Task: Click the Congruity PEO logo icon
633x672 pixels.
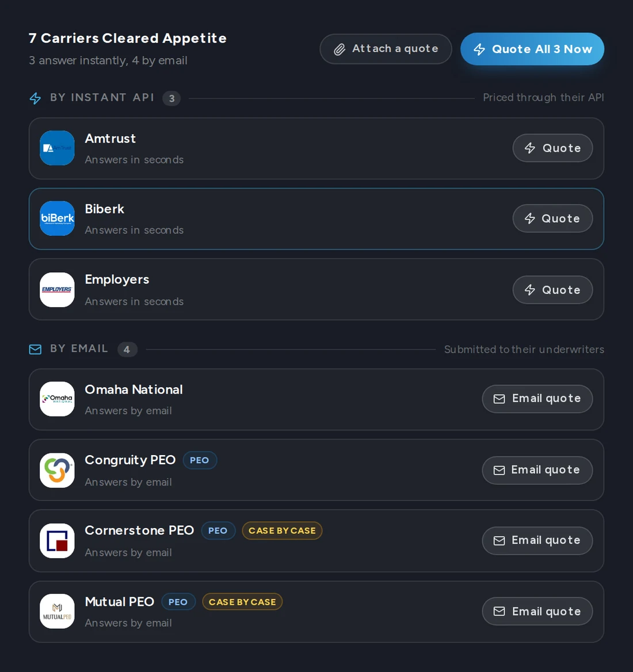Action: 57,470
